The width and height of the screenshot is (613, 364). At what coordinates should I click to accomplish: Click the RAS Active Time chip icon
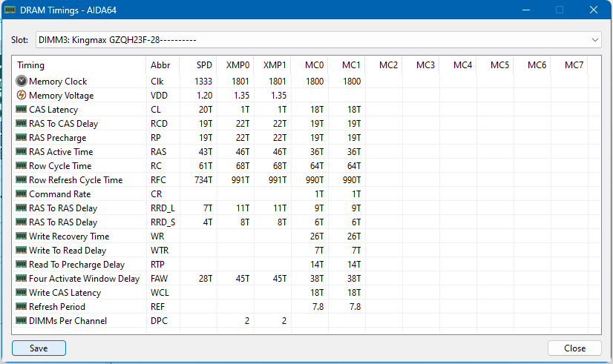point(21,151)
